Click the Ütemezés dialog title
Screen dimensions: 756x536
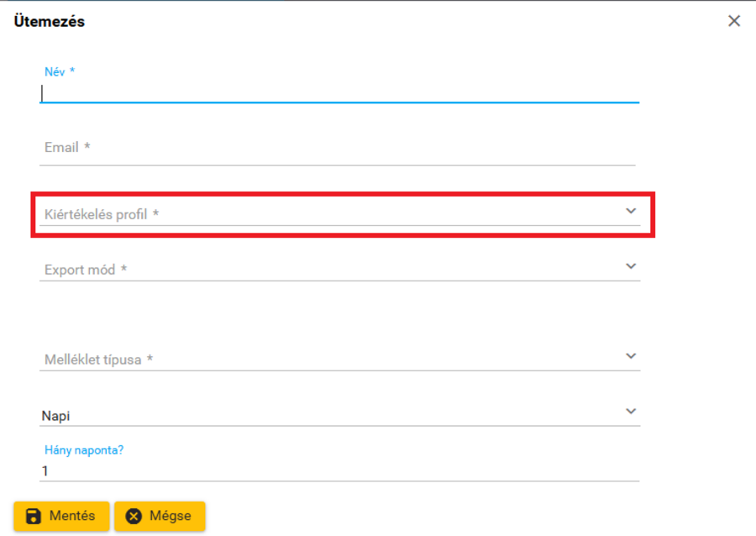point(50,21)
